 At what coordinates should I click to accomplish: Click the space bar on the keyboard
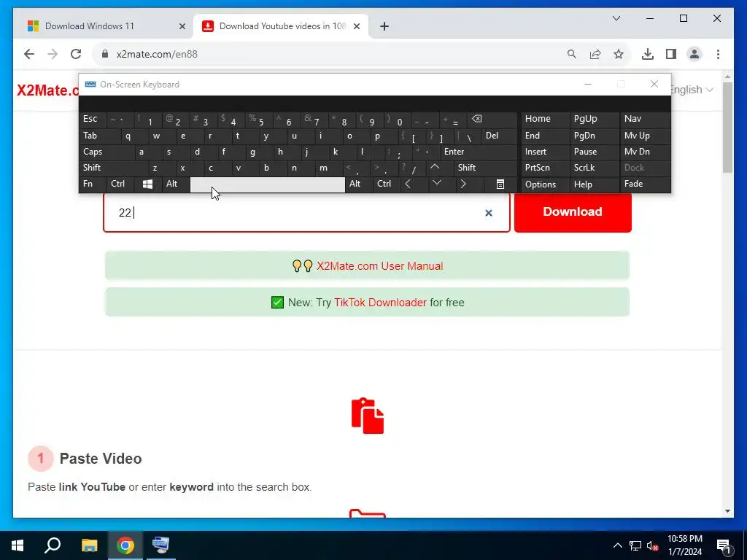268,184
